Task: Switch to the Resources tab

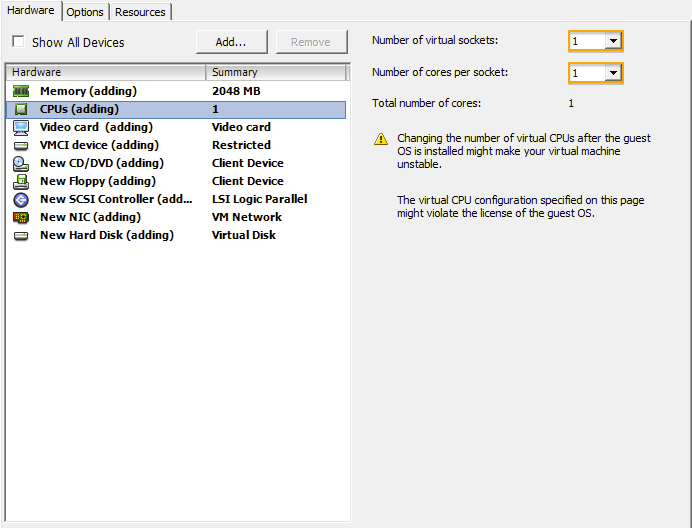Action: point(140,12)
